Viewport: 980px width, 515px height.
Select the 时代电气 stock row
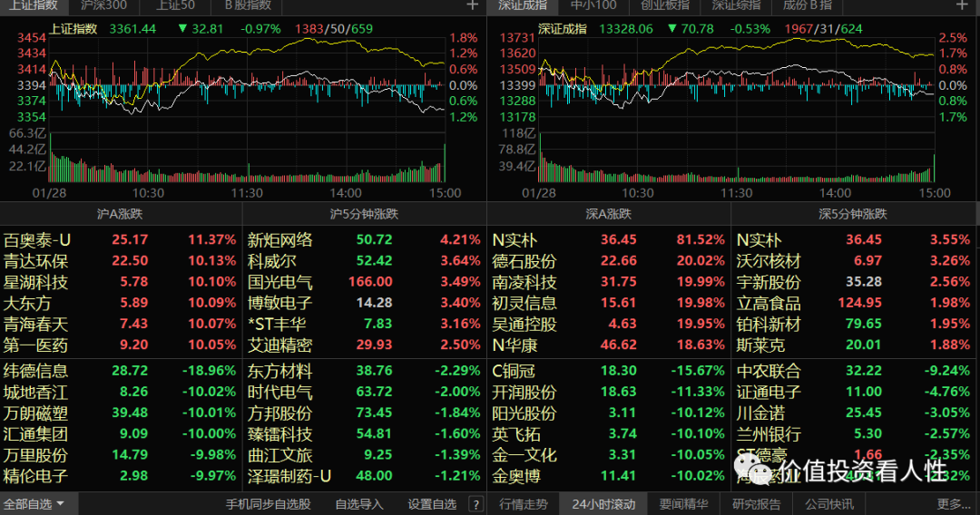click(x=365, y=392)
